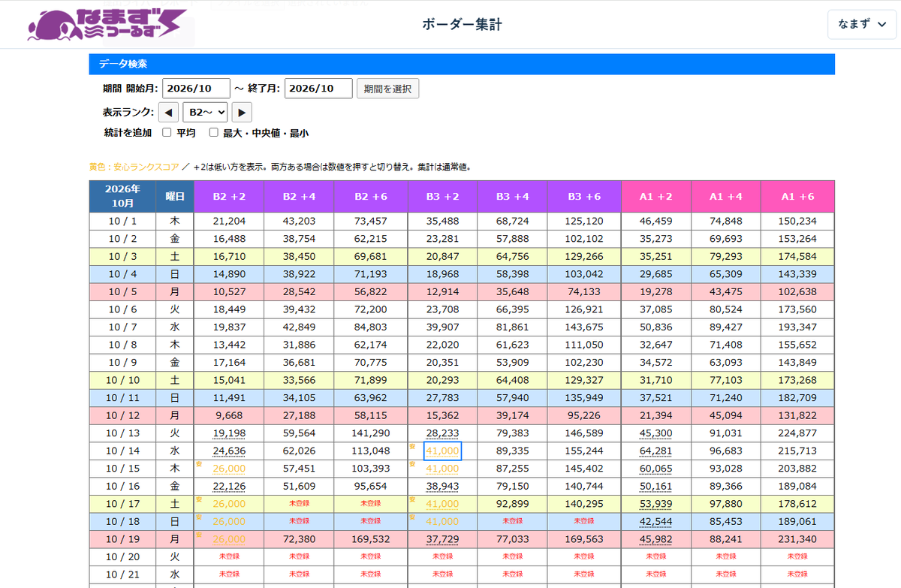Toggle the 28,233 value on 10/13
The height and width of the screenshot is (588, 901).
[x=442, y=433]
